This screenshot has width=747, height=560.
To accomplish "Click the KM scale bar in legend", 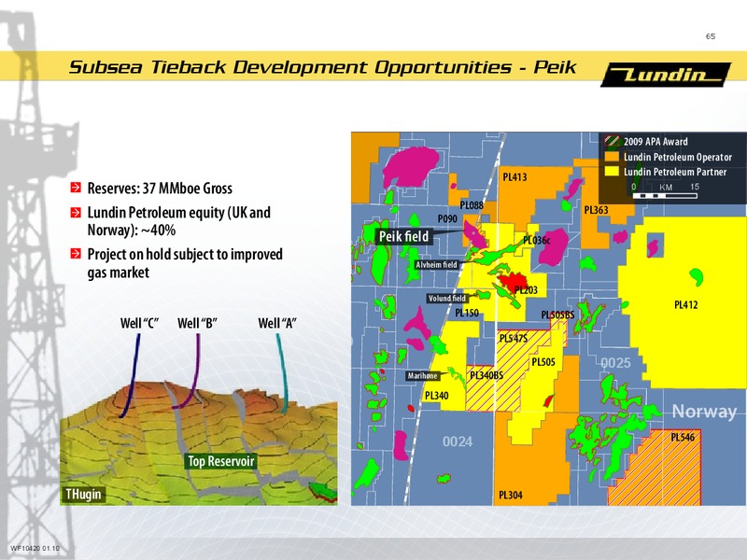I will pos(666,196).
